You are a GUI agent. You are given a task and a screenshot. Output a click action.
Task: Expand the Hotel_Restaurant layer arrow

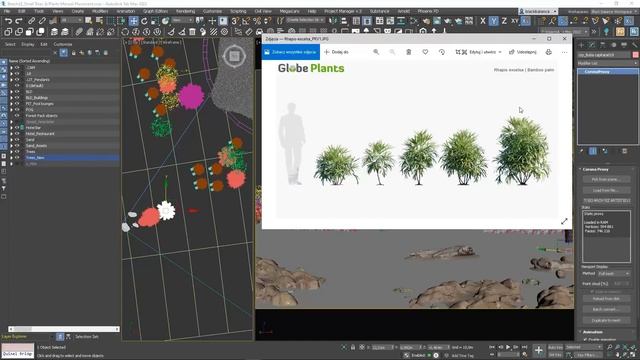pos(11,133)
